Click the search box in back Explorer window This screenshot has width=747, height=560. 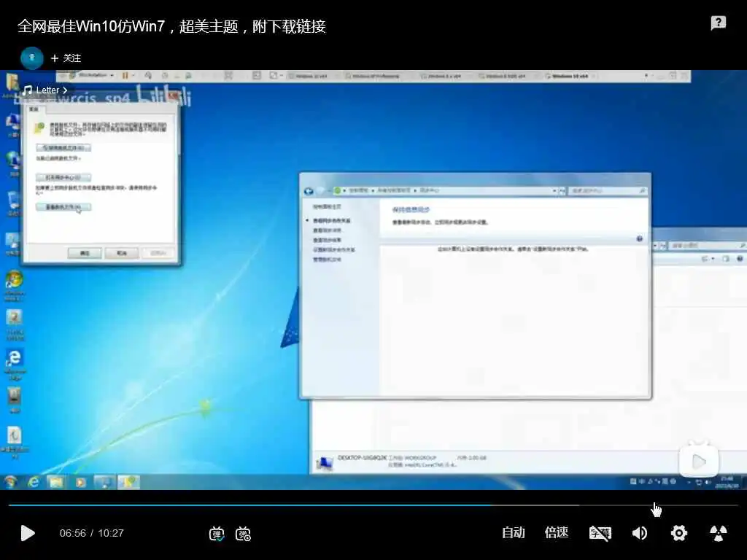click(708, 245)
